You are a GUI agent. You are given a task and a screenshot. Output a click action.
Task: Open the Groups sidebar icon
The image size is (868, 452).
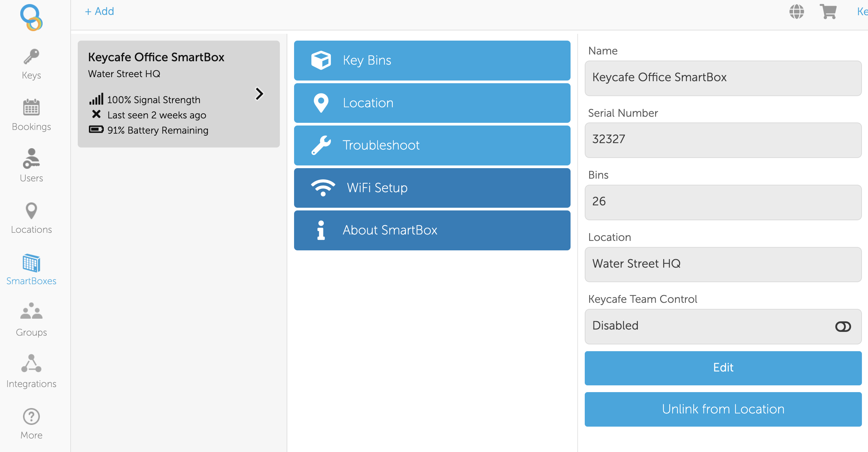click(31, 311)
